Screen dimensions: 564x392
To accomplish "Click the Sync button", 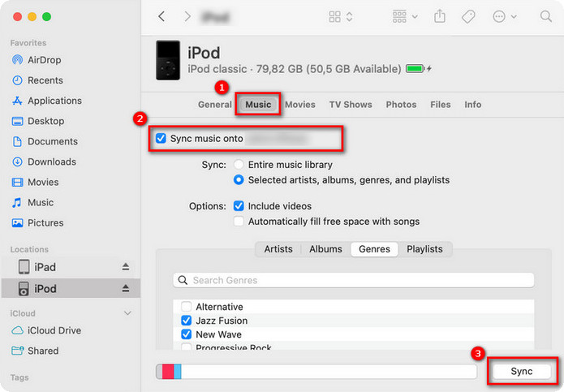I will 522,371.
